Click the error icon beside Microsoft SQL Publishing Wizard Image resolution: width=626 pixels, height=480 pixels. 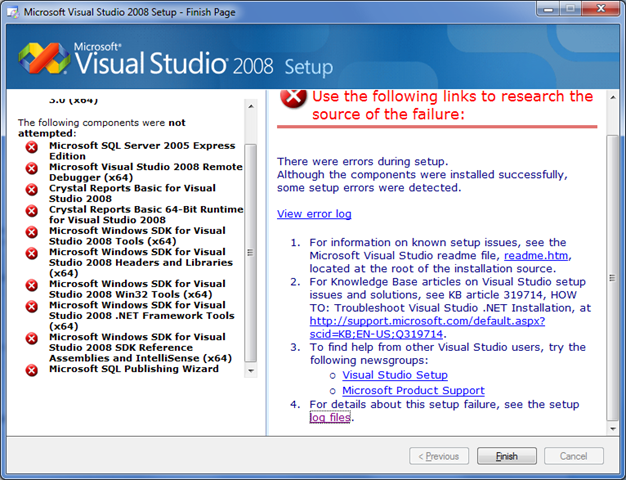click(x=32, y=370)
